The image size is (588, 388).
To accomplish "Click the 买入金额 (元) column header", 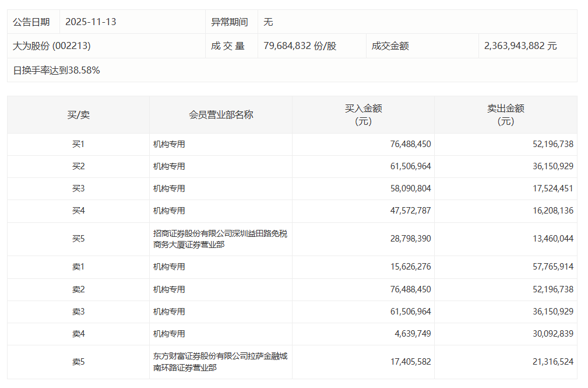I will point(363,115).
